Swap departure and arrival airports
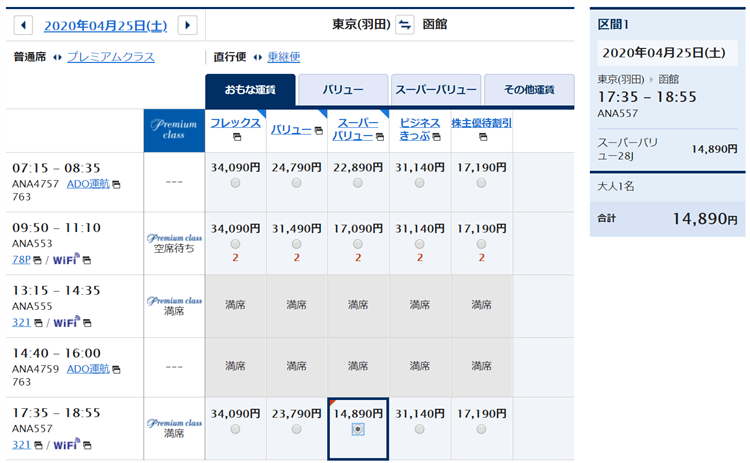 [x=404, y=25]
